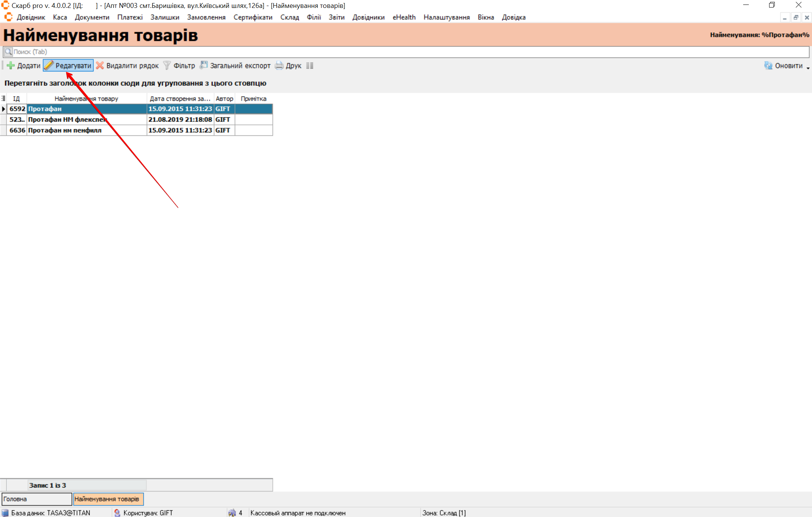
Task: Sort by Дата створення column header
Action: 180,99
